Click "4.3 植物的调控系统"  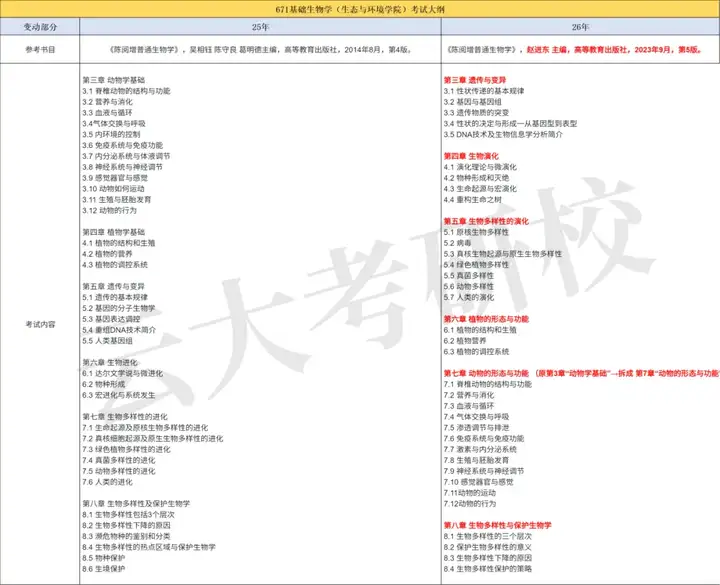(x=115, y=265)
